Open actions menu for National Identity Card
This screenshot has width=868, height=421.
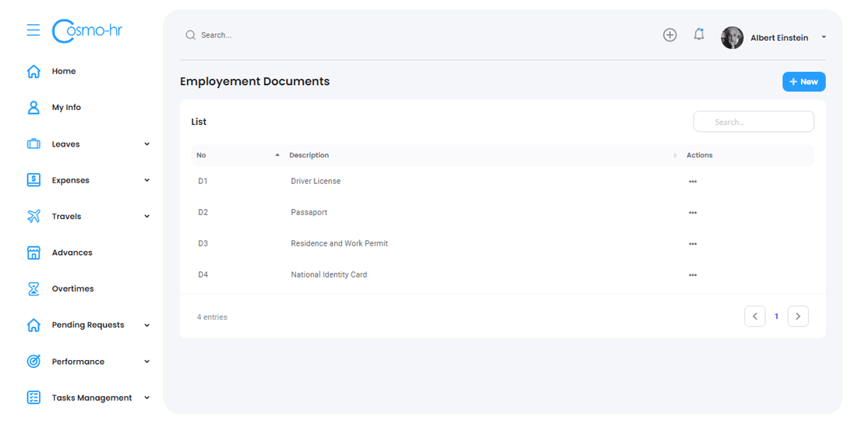(x=693, y=275)
